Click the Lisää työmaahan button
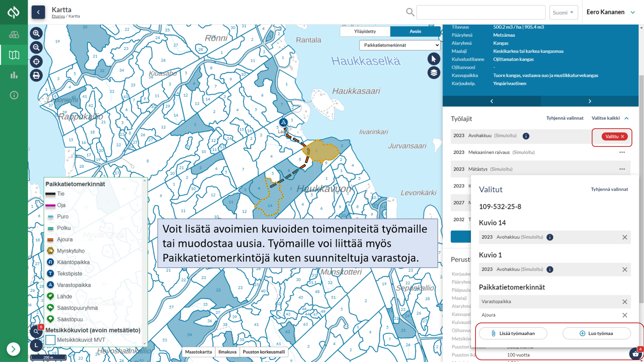Viewport: 644px width, 362px height. click(513, 333)
